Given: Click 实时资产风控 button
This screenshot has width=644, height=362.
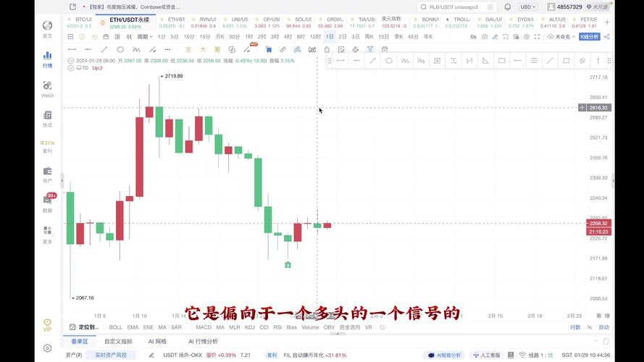Looking at the screenshot, I should (x=111, y=355).
